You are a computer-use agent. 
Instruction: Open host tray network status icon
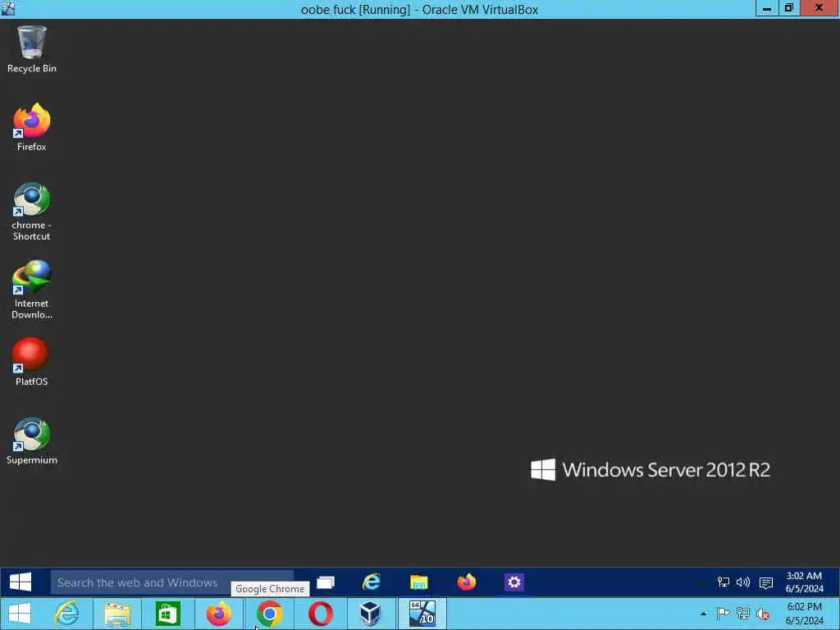[x=742, y=614]
